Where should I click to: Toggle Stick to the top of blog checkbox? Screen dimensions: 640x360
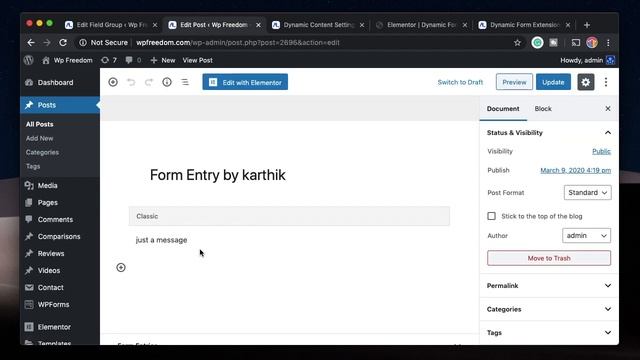click(x=491, y=216)
